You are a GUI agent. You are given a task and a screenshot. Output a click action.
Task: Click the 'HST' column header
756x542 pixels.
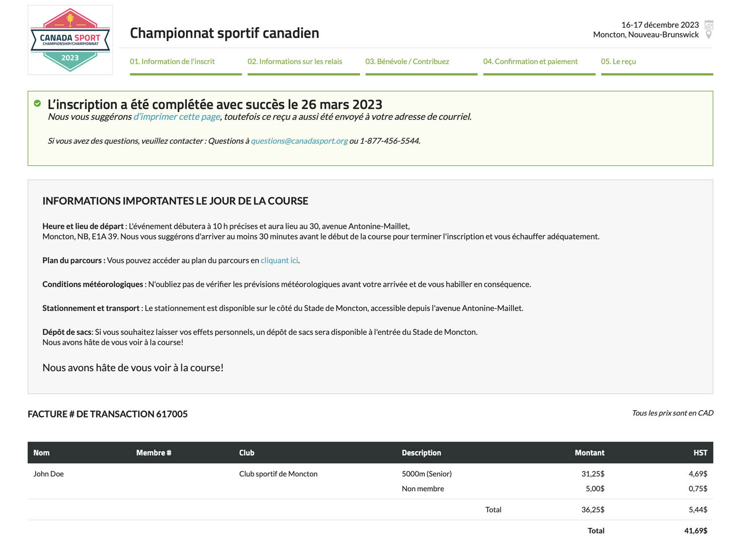point(700,453)
